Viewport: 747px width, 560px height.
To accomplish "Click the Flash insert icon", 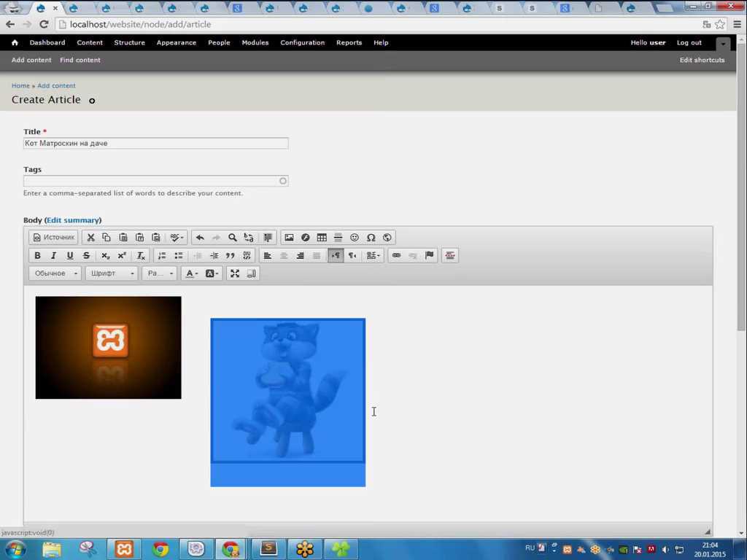I will click(306, 237).
